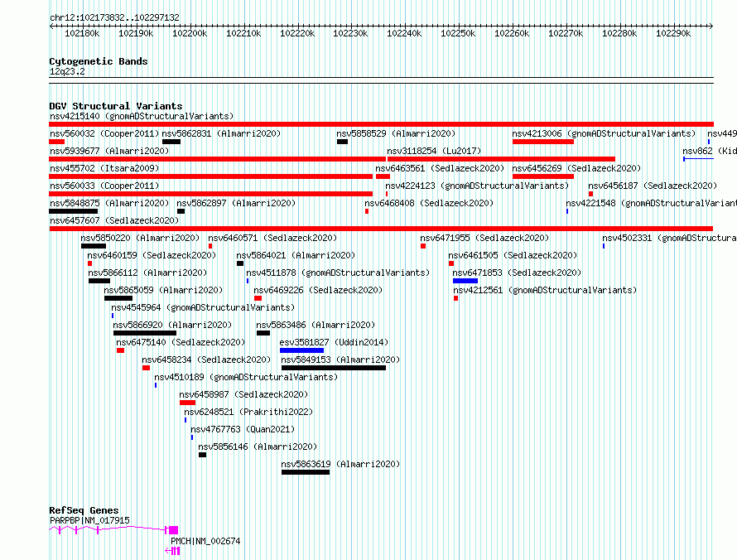The width and height of the screenshot is (737, 560).
Task: Open nsv6460159 (Sedlazeck2020) label
Action: [x=152, y=255]
